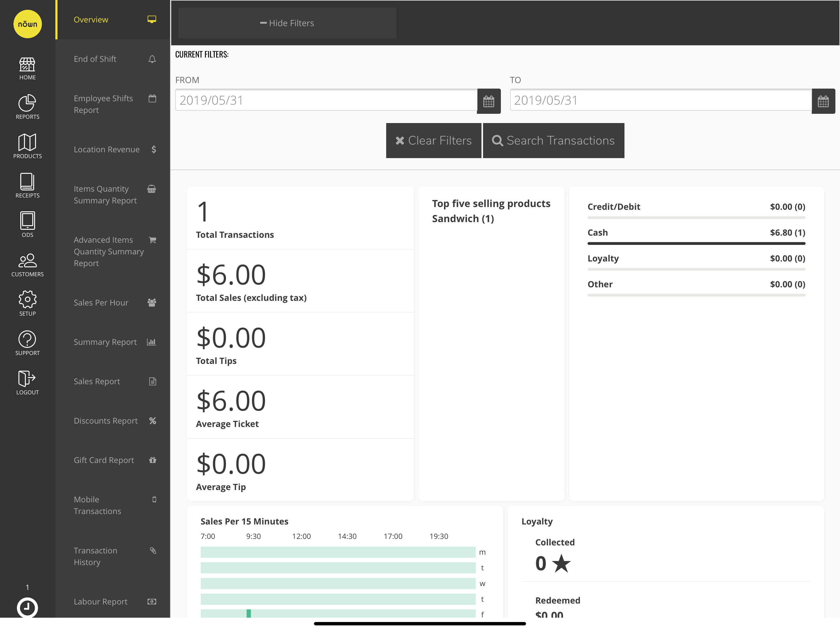Click 'Total Sales (excluding tax)' label
Viewport: 840px width, 630px height.
(x=251, y=298)
